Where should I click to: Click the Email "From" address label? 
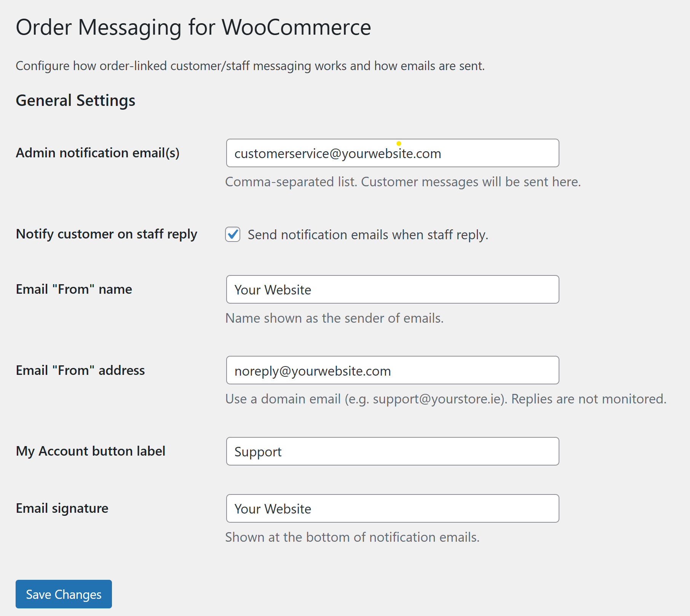[80, 370]
